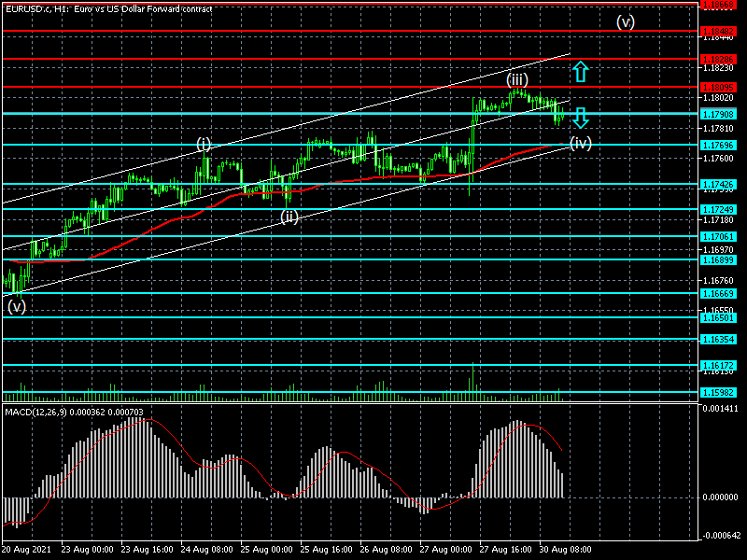Click the 0.000000 MACD scale value
Screen dimensions: 747x560
721,497
